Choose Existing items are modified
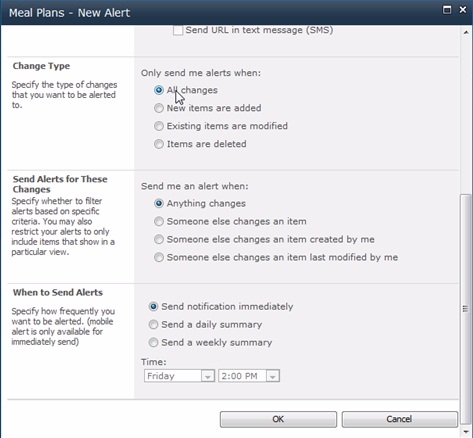 (x=159, y=126)
